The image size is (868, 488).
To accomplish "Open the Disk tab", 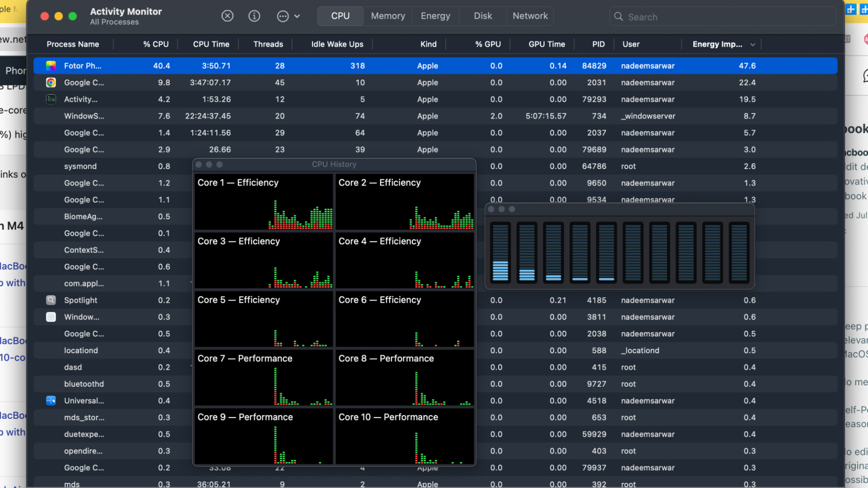I will coord(482,16).
